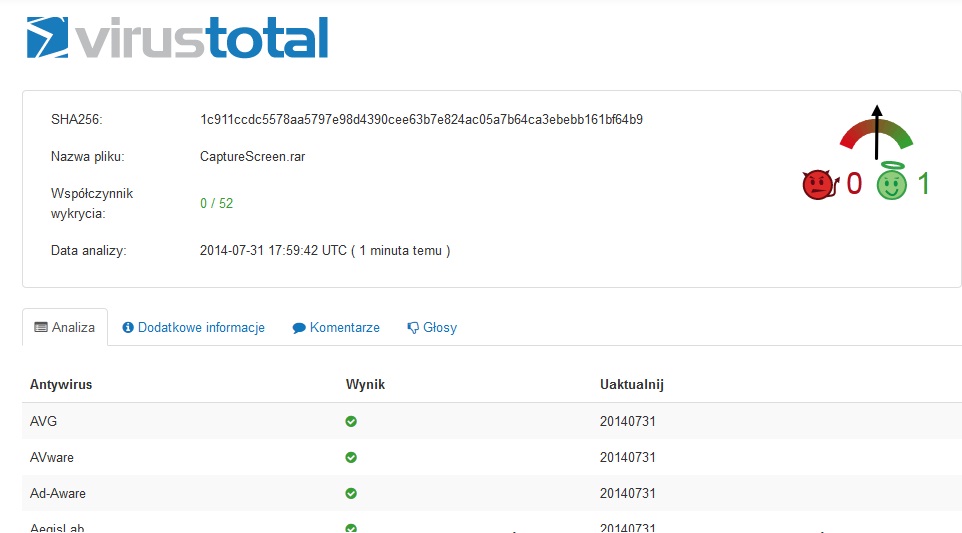Click the Nazwa pliku: label
This screenshot has width=962, height=533.
[x=88, y=156]
